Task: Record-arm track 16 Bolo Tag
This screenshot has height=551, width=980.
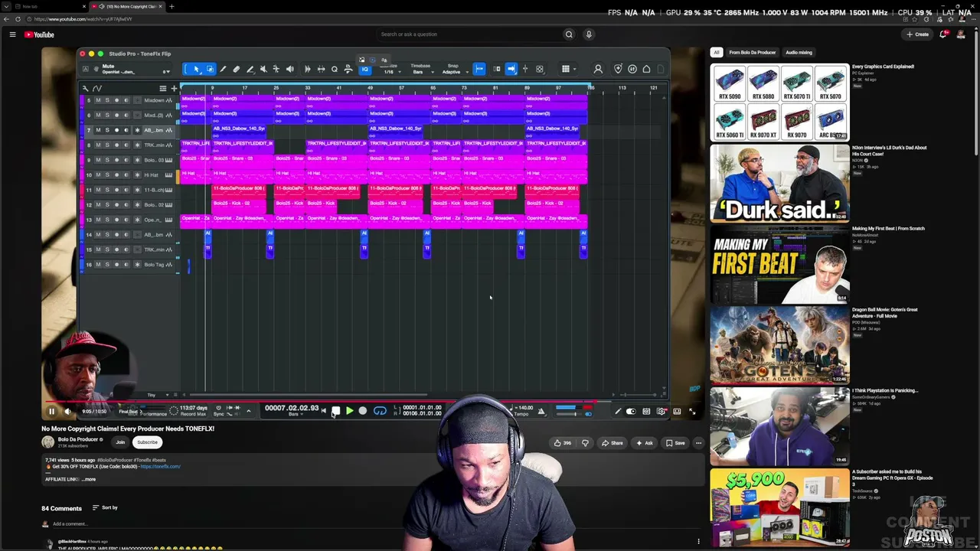Action: pos(116,264)
